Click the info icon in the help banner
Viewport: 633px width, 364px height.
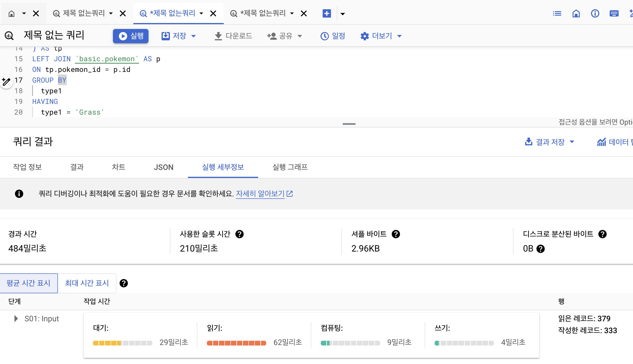click(19, 194)
